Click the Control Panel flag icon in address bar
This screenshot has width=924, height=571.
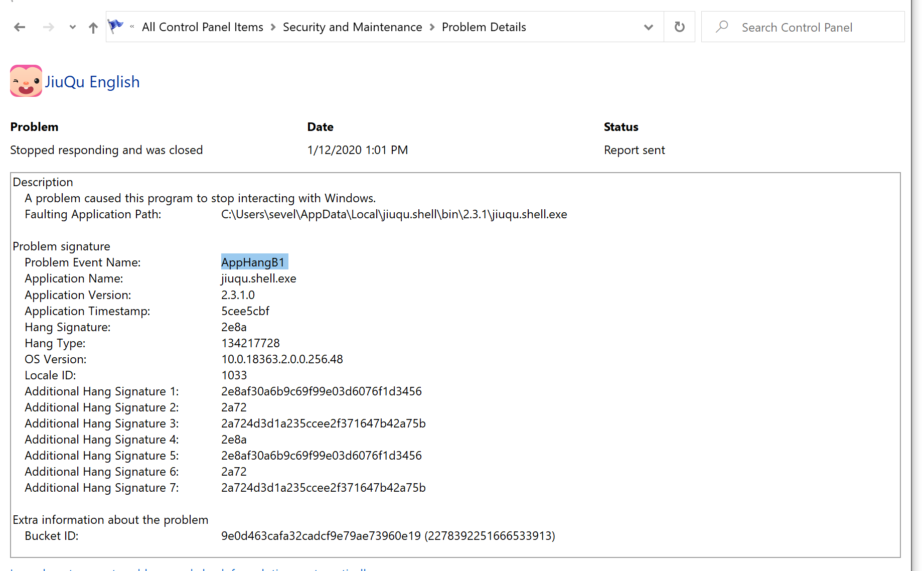115,26
